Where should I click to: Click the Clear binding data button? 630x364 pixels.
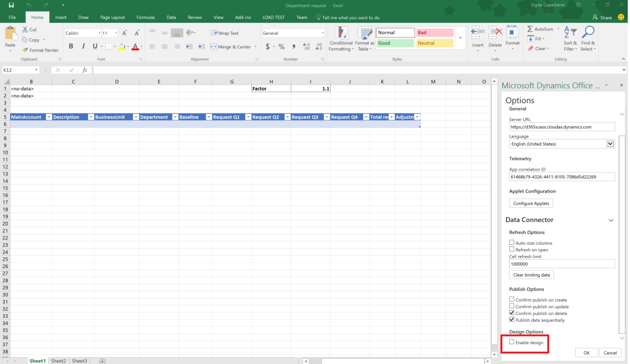(x=531, y=275)
